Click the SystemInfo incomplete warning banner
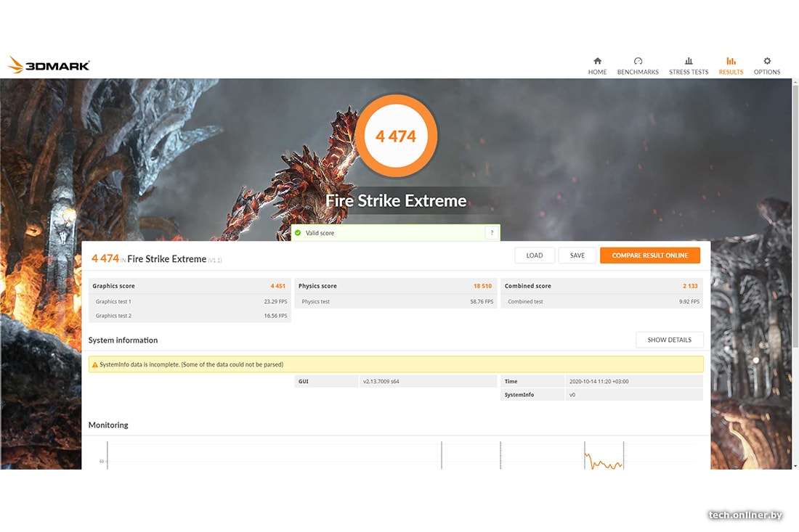Screen dimensions: 799x532 click(x=396, y=364)
